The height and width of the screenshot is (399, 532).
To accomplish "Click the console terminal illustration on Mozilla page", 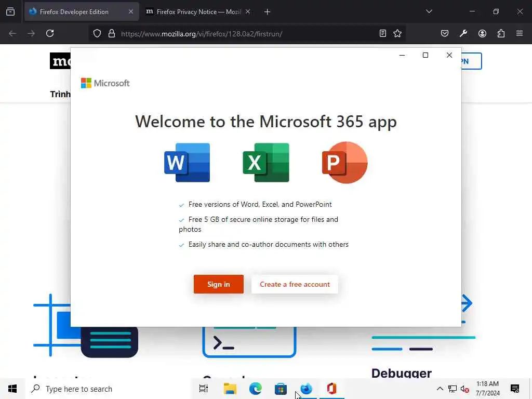I will 249,342.
